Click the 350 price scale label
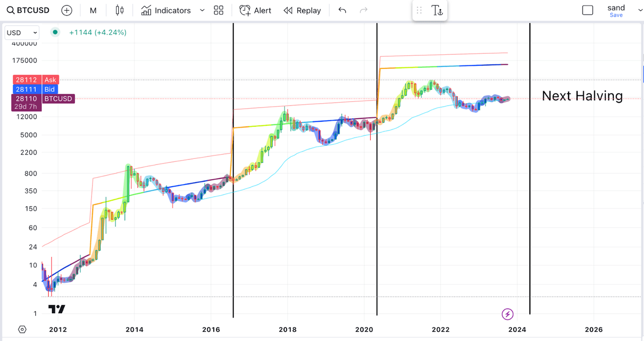 [30, 191]
